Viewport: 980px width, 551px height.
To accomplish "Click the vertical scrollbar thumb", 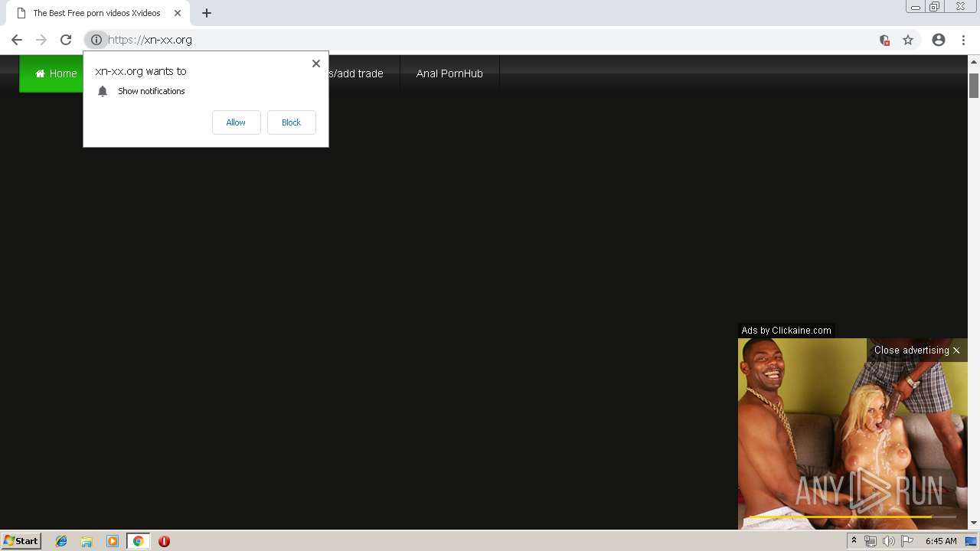I will 974,85.
